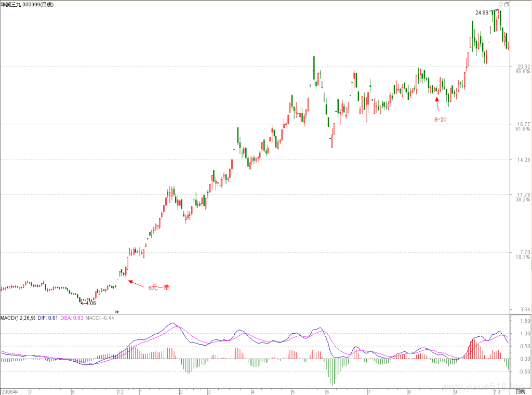Click the 20.82 level on the price axis
Viewport: 532px width, 395px height.
pos(524,67)
